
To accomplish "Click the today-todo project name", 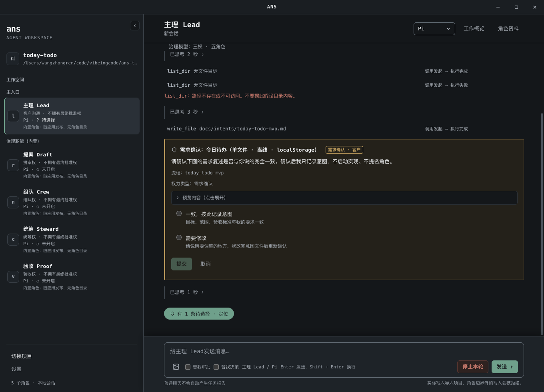I will [40, 55].
